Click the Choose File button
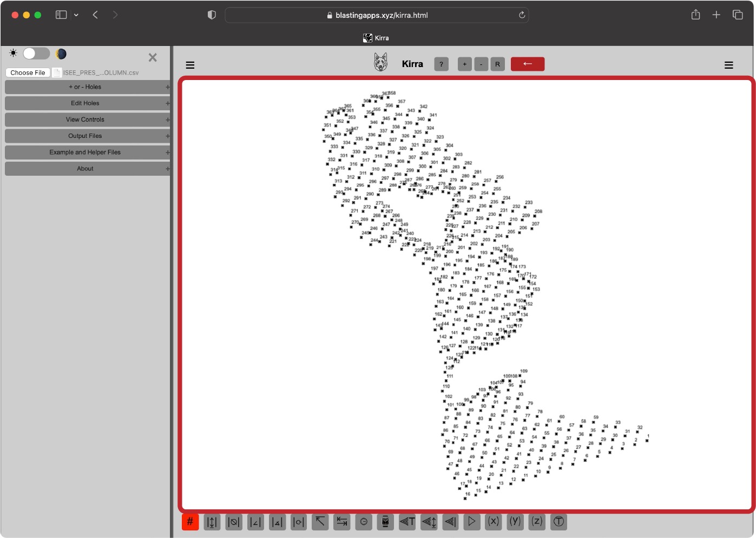This screenshot has height=538, width=756. click(x=28, y=72)
